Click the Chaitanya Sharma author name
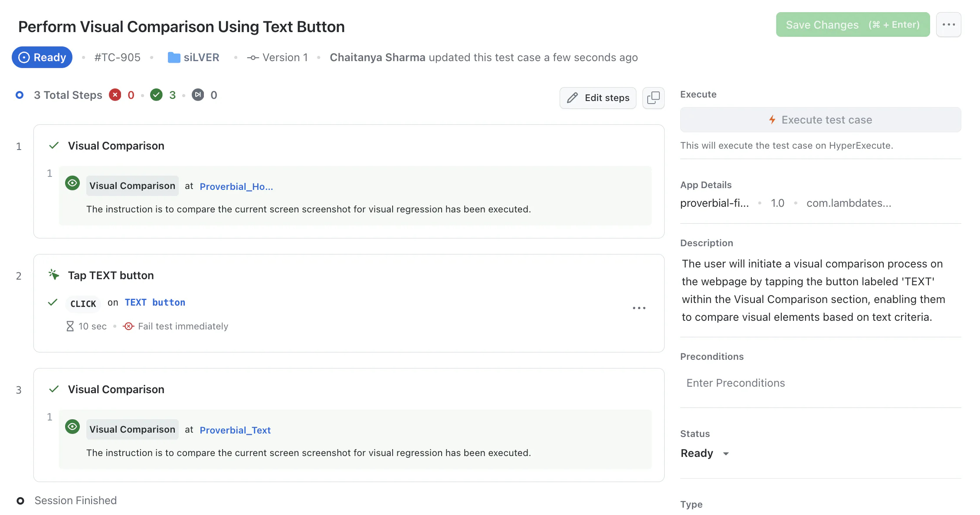Screen dimensions: 980x515 pos(377,57)
